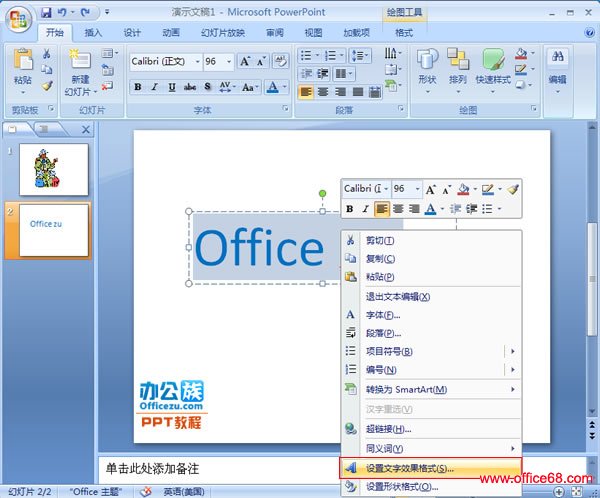Open the ribbon font size dropdown
The image size is (600, 498).
tap(229, 62)
